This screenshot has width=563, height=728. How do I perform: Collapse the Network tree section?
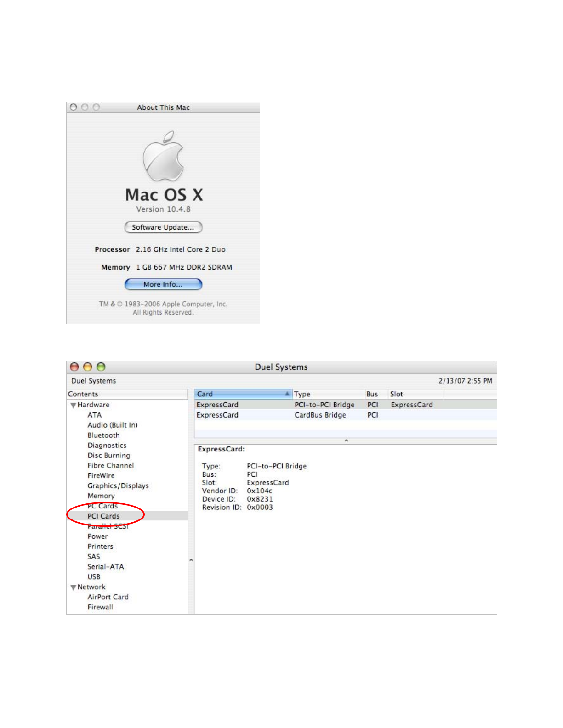pos(73,587)
